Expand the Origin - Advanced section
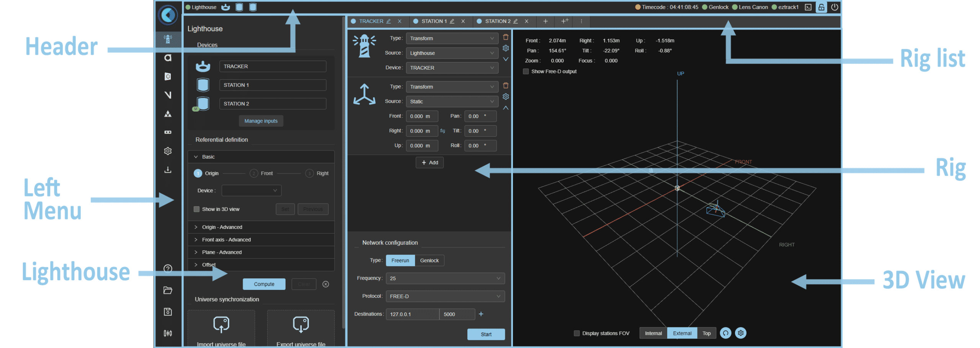 point(222,227)
